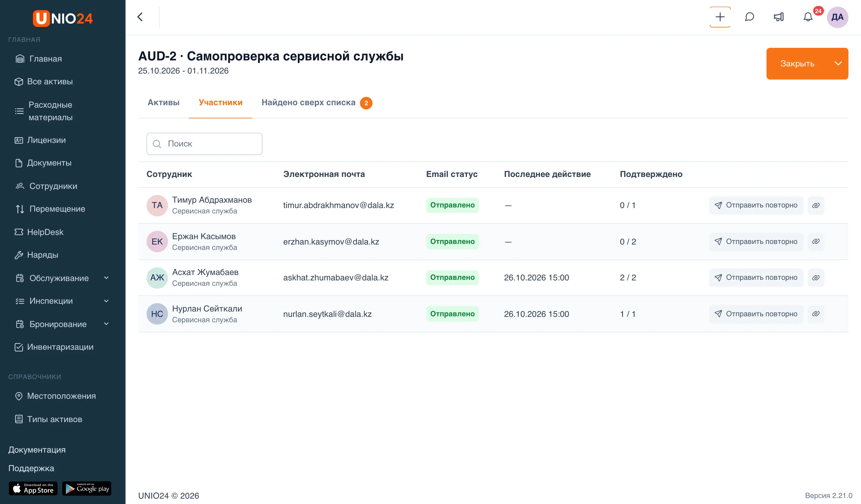Viewport: 861px width, 504px height.
Task: Copy link icon for Тимур Абдрахманов
Action: click(x=816, y=205)
